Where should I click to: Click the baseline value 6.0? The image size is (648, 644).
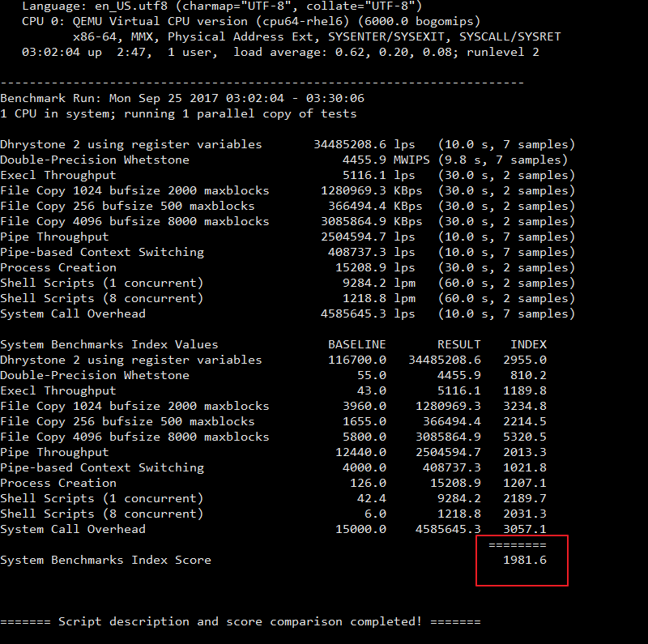click(375, 514)
